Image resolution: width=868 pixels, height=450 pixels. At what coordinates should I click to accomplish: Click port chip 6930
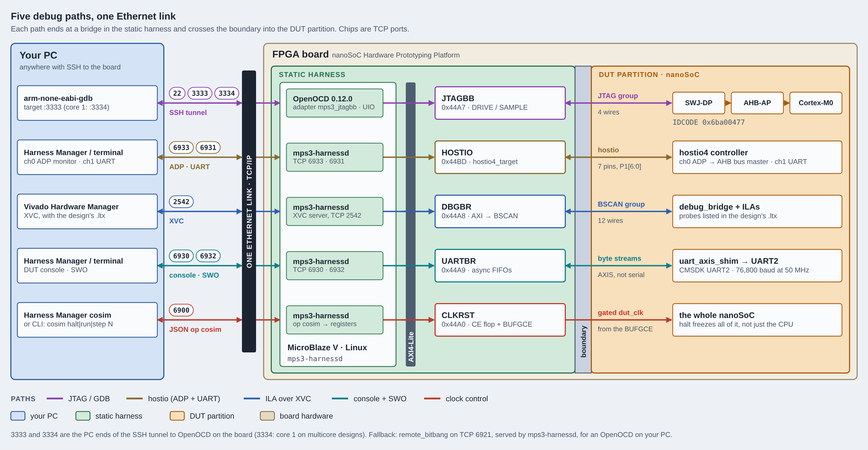181,256
